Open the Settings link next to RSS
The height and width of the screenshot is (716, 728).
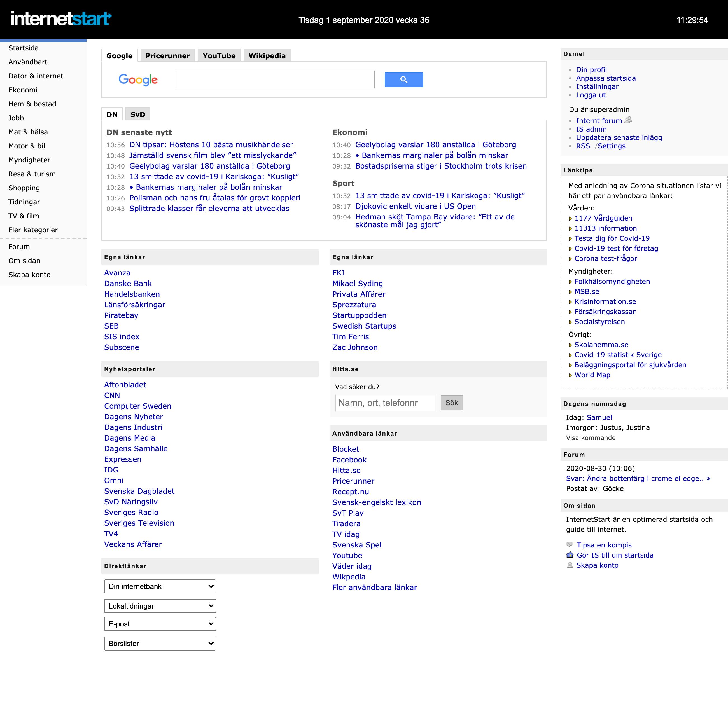(x=611, y=146)
